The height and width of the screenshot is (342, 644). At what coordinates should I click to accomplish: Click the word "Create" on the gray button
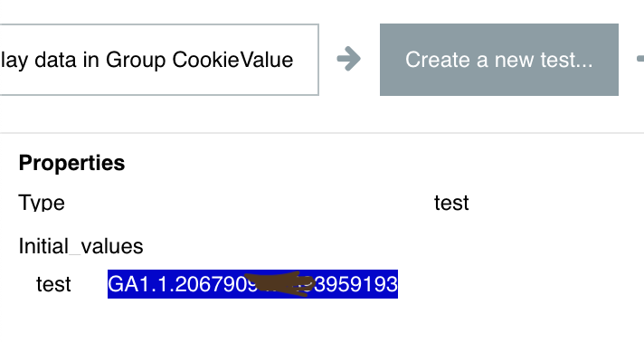pos(438,60)
